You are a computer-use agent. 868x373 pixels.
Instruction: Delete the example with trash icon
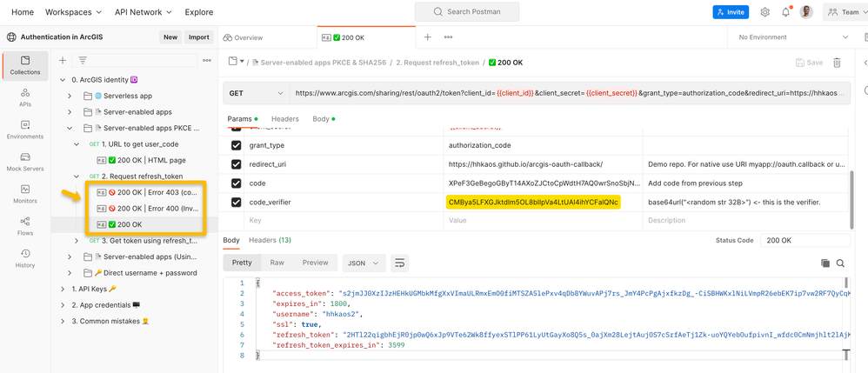click(837, 63)
